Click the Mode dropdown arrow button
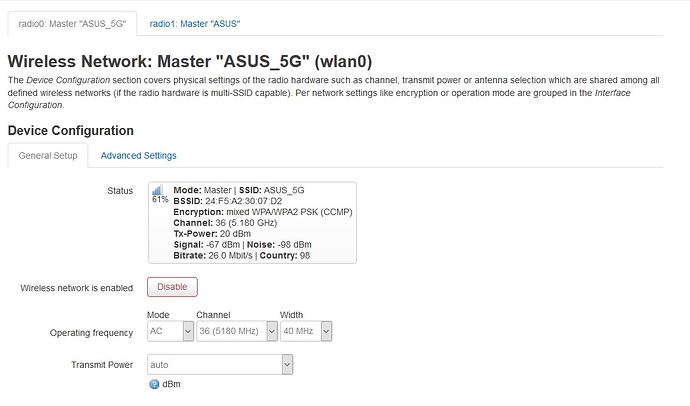 point(188,331)
